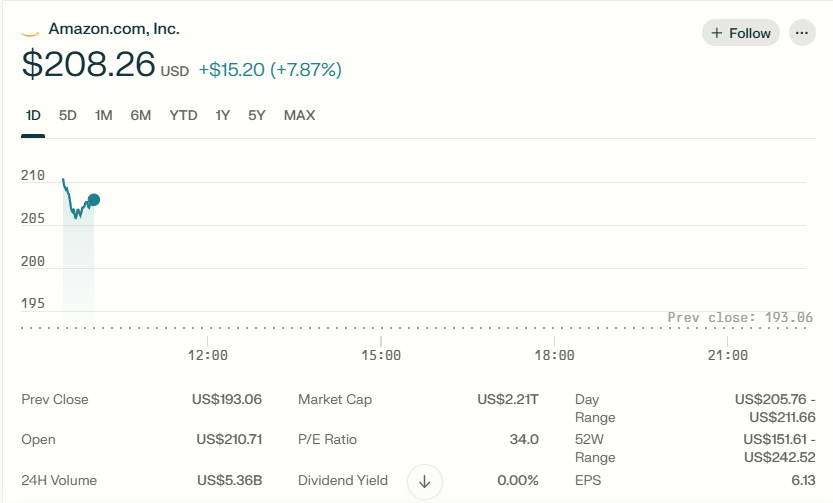The width and height of the screenshot is (833, 503).
Task: Click the 15:00 time axis label
Action: 381,355
